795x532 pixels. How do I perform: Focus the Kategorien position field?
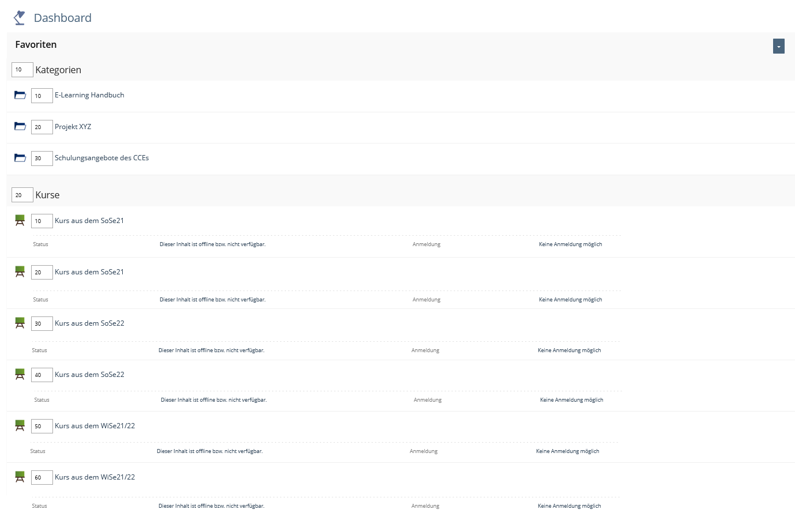(x=22, y=70)
